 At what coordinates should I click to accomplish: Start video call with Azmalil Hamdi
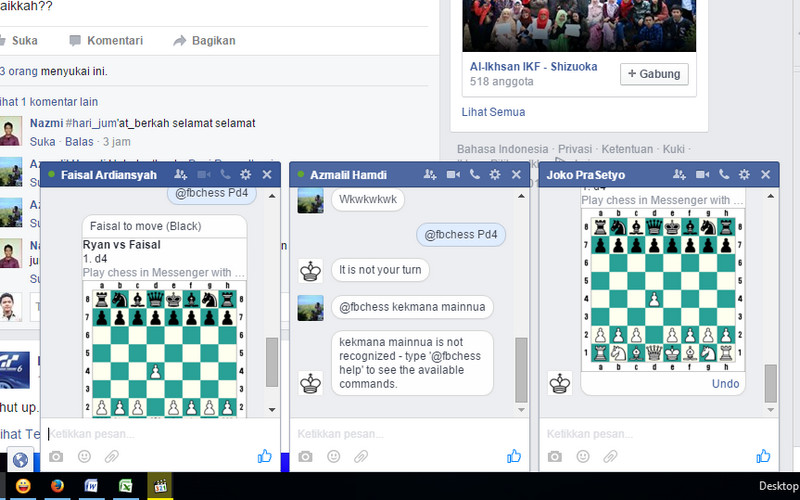pos(453,174)
